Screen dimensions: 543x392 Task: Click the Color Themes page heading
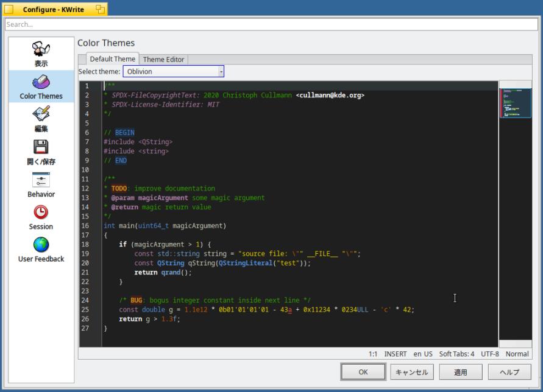click(106, 43)
